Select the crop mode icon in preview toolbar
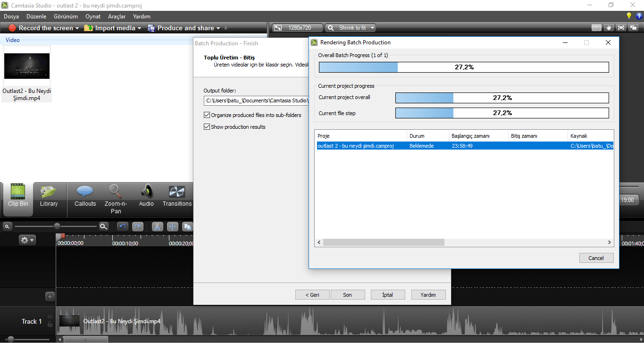This screenshot has height=343, width=644. tap(596, 28)
